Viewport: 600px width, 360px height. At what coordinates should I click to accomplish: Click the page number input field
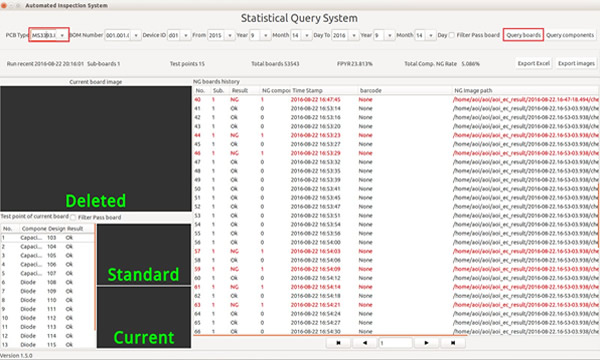396,343
